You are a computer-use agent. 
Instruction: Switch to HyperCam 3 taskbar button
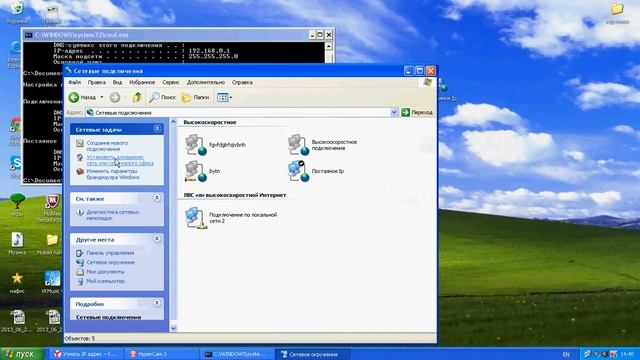(161, 354)
